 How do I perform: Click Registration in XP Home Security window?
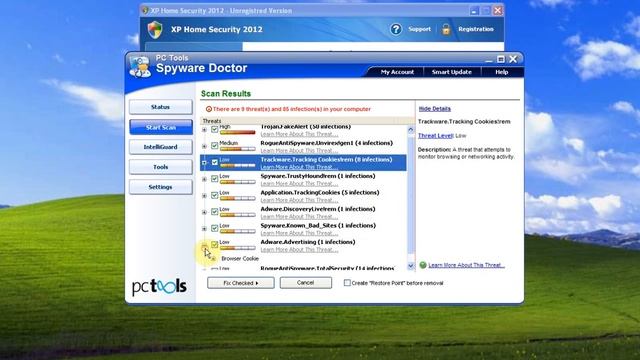point(476,29)
